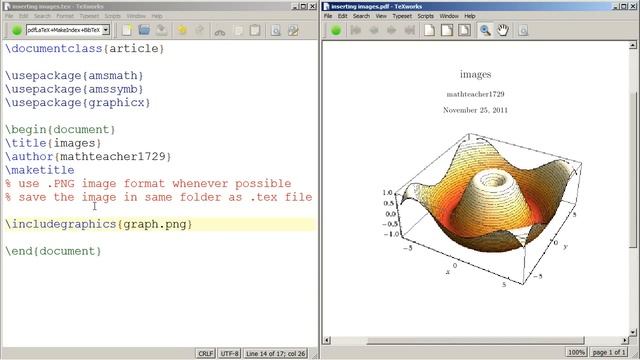Click page 1 of 1 indicator
The width and height of the screenshot is (640, 360).
click(609, 352)
